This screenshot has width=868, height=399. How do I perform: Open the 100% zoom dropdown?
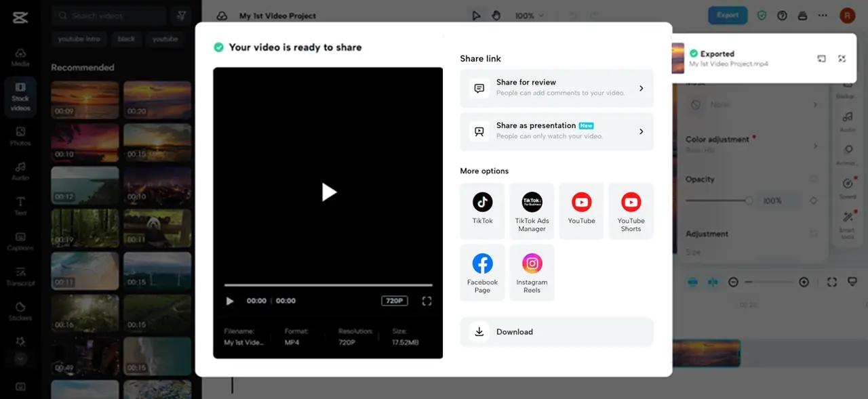click(x=529, y=16)
